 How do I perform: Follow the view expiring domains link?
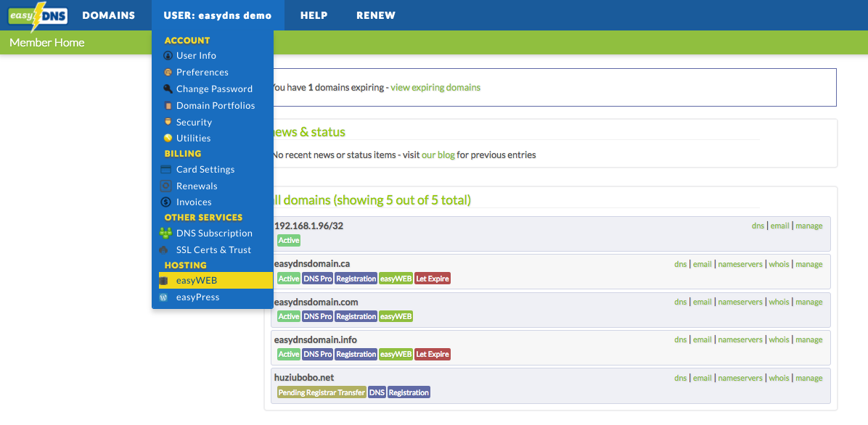pos(435,88)
